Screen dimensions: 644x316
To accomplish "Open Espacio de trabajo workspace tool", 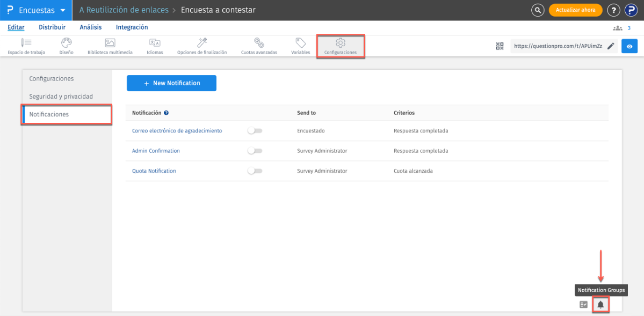I will tap(26, 46).
